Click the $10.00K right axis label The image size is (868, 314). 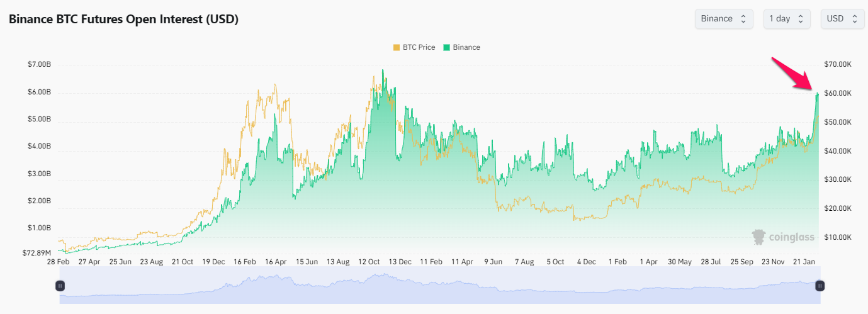pos(838,237)
